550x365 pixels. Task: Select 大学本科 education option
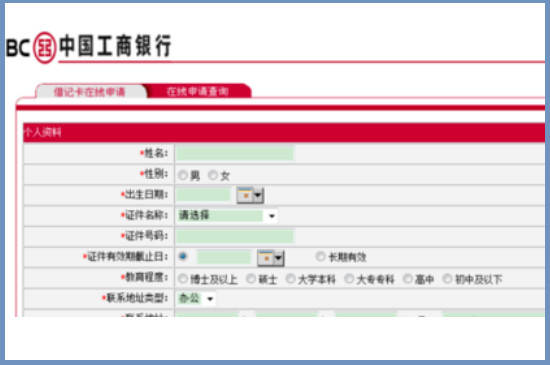(x=290, y=279)
